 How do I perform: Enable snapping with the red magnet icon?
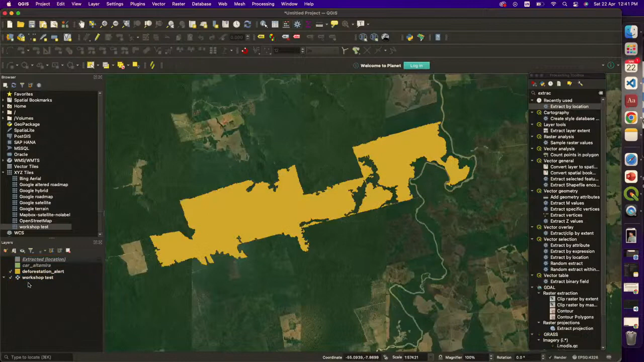point(245,51)
